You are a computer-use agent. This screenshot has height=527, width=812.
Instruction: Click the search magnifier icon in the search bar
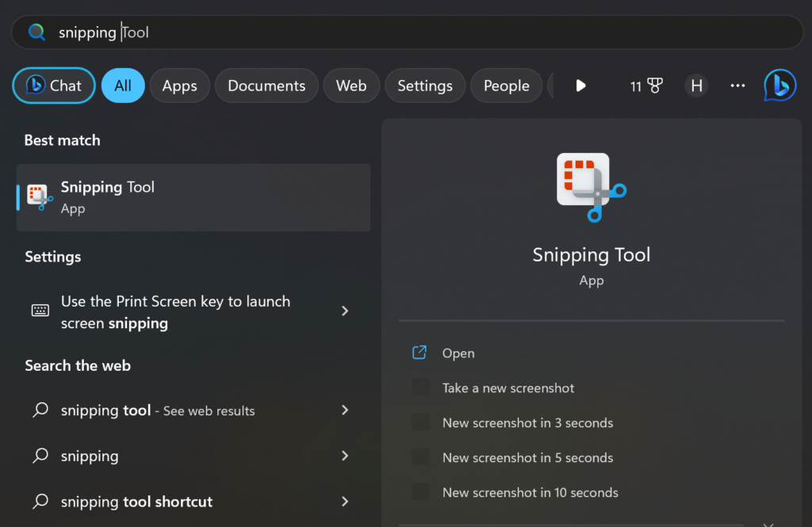pos(36,32)
